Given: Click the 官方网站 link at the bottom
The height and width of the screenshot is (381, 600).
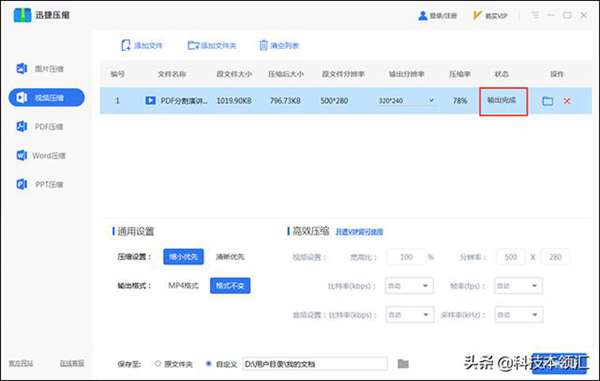Looking at the screenshot, I should click(x=21, y=363).
